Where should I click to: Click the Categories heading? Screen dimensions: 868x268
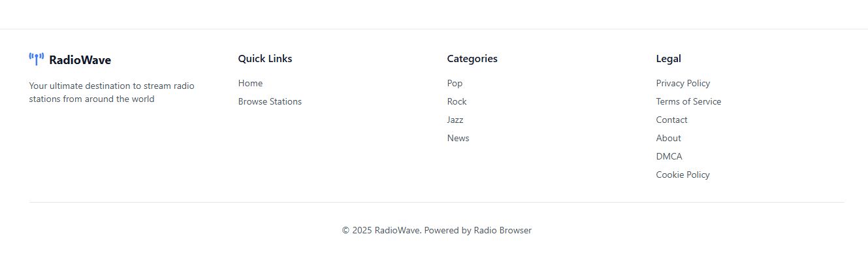(472, 59)
